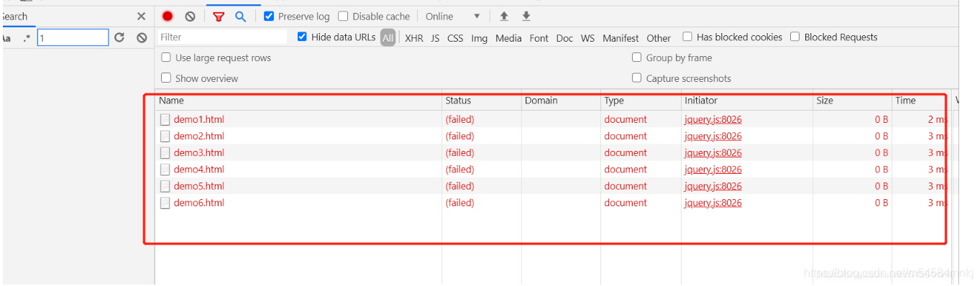Toggle regular expression search option

point(27,38)
